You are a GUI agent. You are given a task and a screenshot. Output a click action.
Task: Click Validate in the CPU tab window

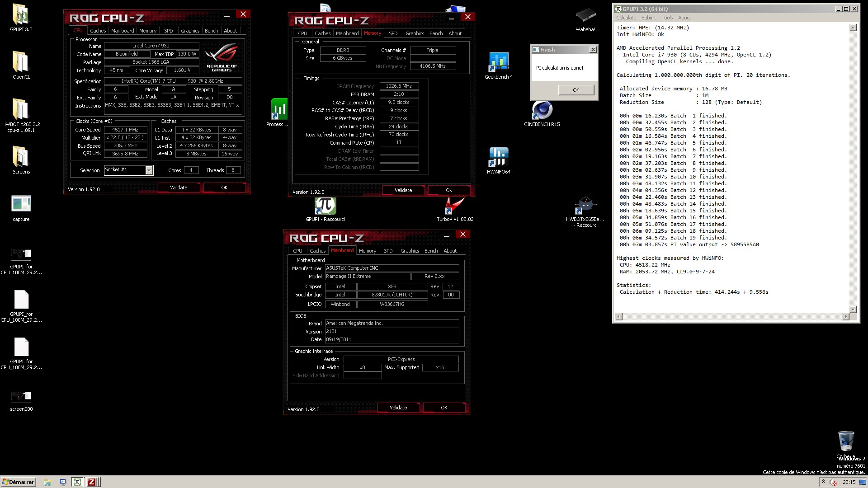[x=179, y=188]
